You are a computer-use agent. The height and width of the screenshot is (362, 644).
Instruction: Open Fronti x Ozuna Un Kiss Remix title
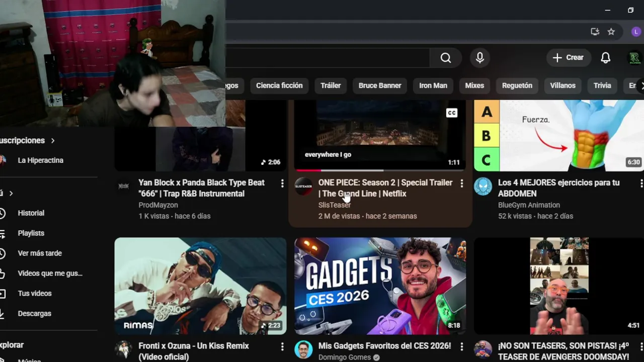click(194, 351)
